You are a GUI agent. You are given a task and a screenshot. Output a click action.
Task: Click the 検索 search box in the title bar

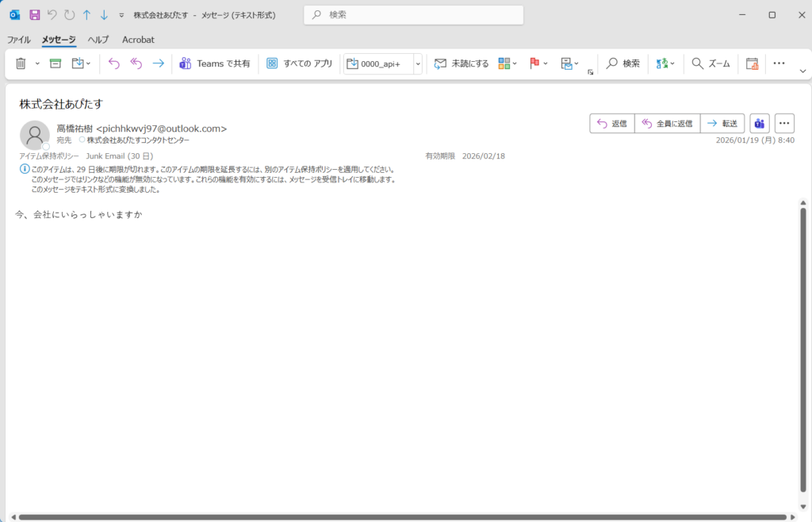[413, 15]
